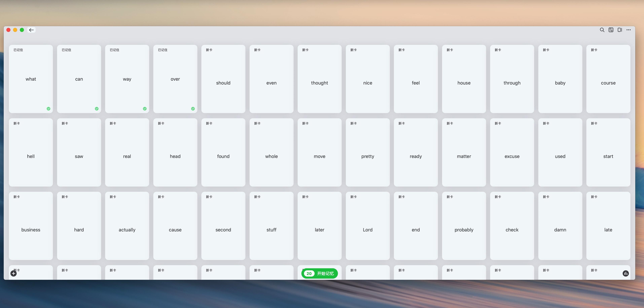
Task: Select the 'thought' word card
Action: point(319,83)
